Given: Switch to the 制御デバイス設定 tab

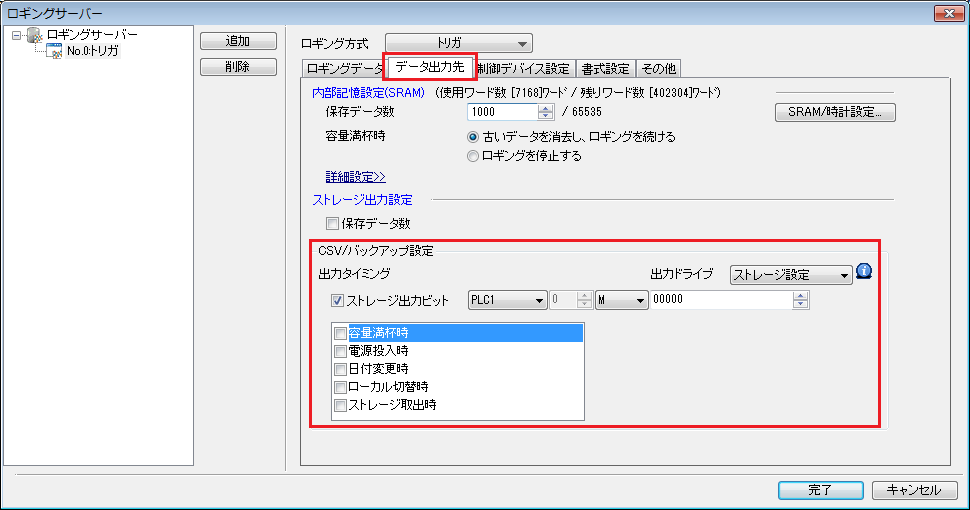Looking at the screenshot, I should [x=523, y=69].
